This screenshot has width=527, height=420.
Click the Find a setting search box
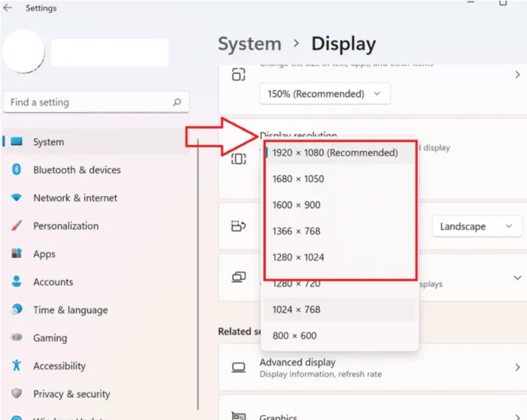click(87, 102)
